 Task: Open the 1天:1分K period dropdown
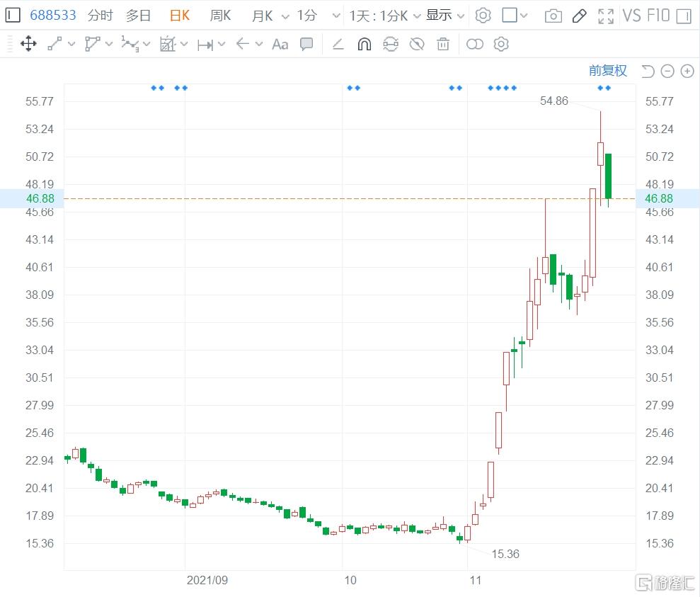pos(385,16)
